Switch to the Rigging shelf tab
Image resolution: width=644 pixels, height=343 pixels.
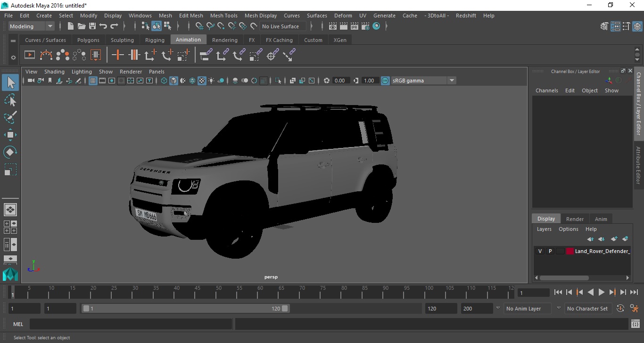155,40
